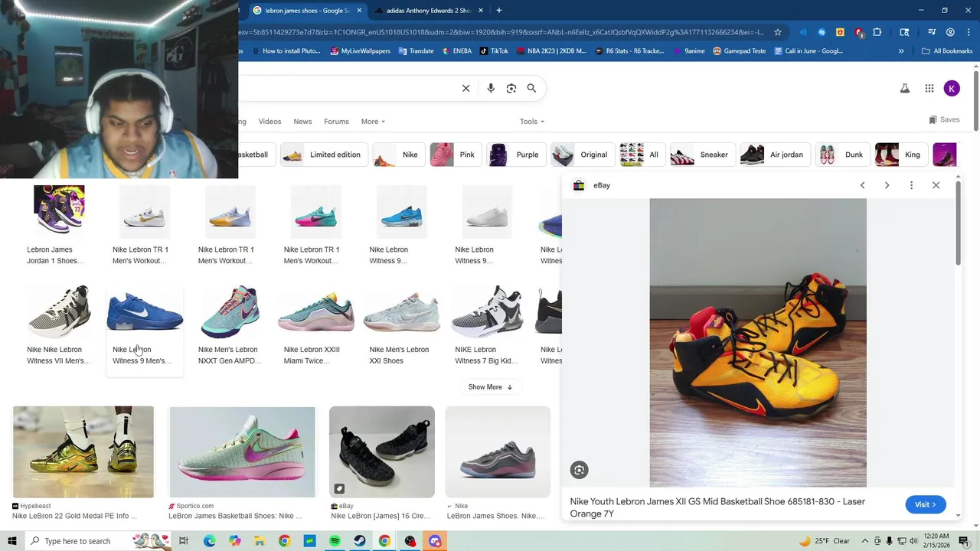This screenshot has height=551, width=980.
Task: Open NIKE Lebron Witness 7 Big Kid product
Action: pos(487,325)
